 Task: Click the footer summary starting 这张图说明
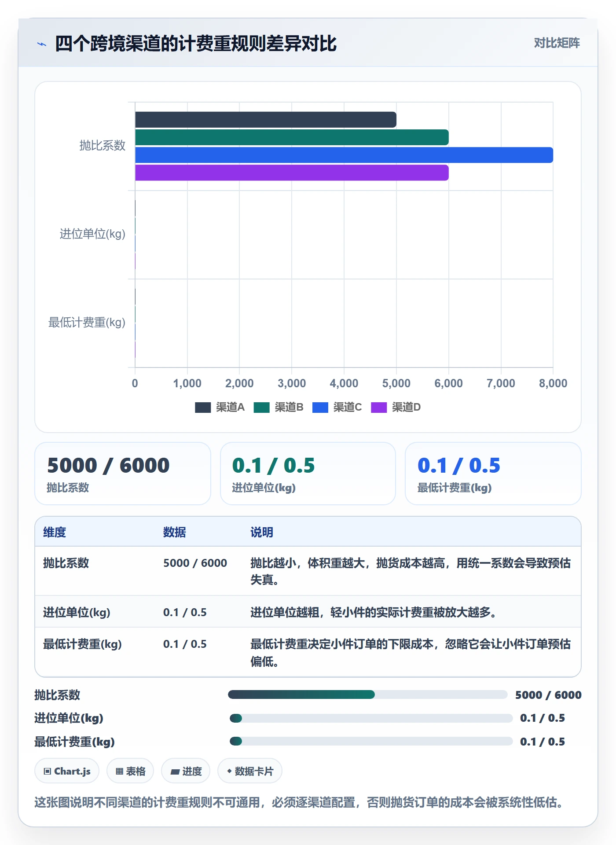pos(301,802)
